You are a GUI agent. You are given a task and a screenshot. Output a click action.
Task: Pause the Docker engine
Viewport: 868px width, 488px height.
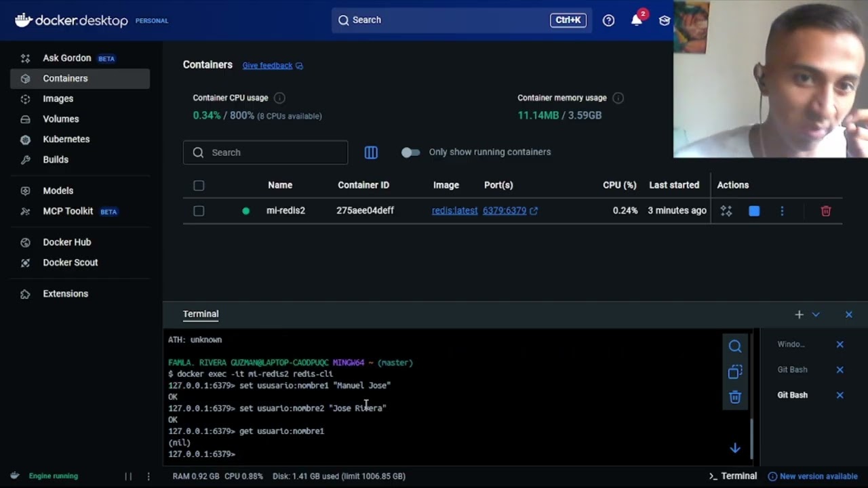click(x=128, y=476)
